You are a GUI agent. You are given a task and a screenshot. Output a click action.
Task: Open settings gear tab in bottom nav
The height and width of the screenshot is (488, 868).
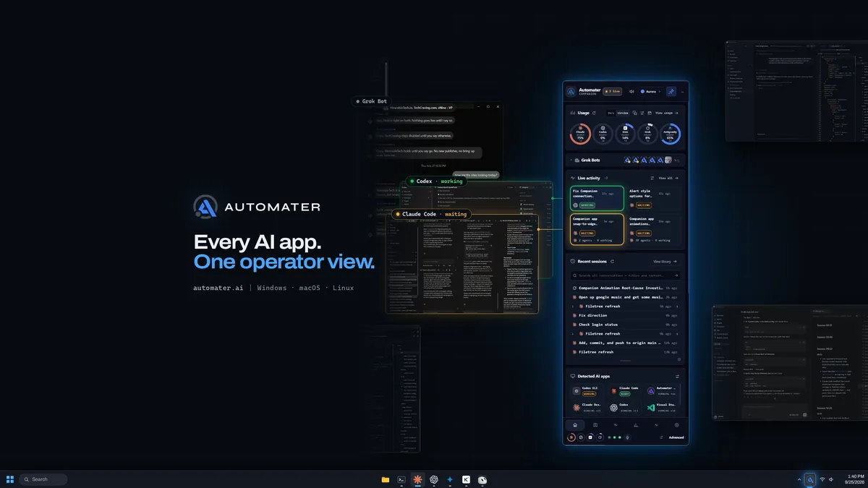coord(677,425)
